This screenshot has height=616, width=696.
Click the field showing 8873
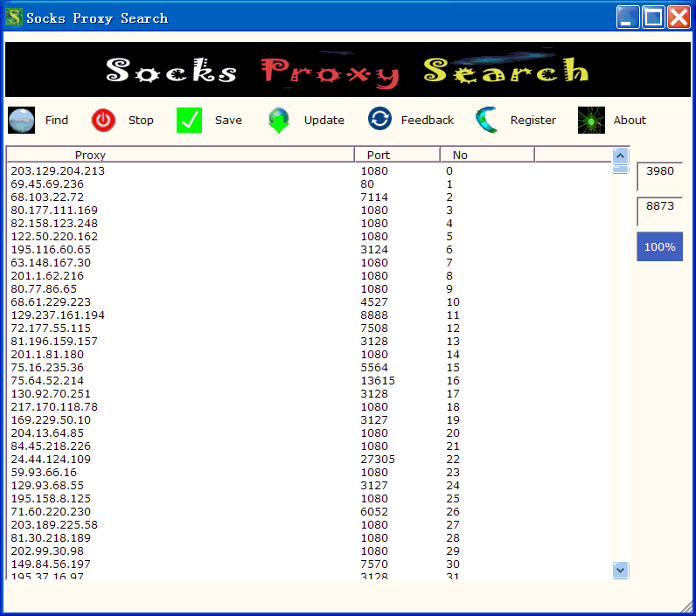pyautogui.click(x=659, y=207)
